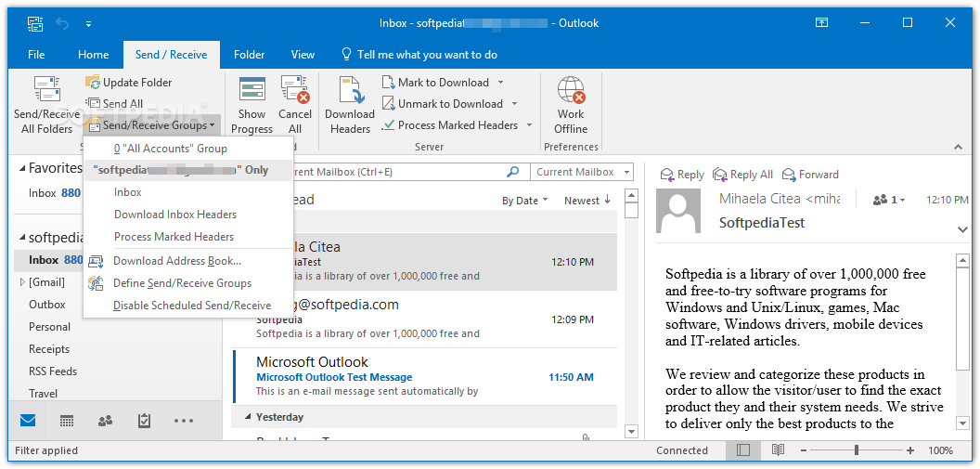Switch to Reading view in status bar
The height and width of the screenshot is (469, 980).
point(778,450)
